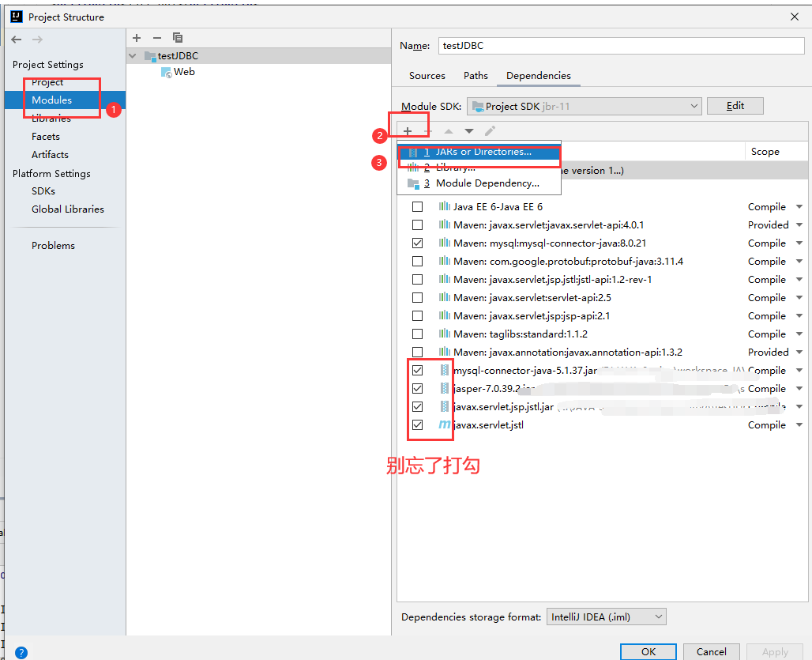The height and width of the screenshot is (660, 812).
Task: Click library icon of Java EE 6
Action: tap(445, 206)
